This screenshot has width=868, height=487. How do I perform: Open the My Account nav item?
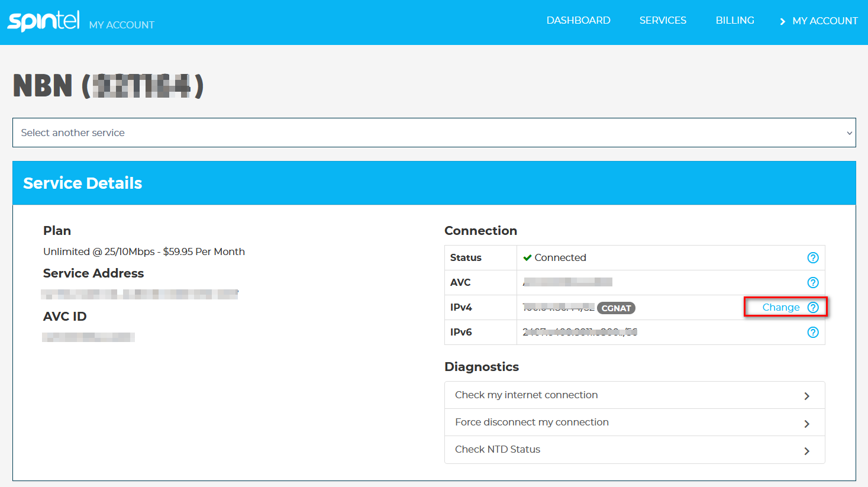(825, 21)
